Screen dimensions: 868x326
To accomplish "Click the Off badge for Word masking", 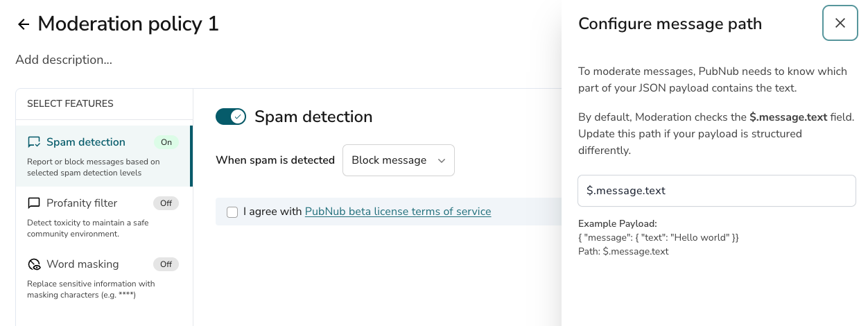I will [x=166, y=264].
